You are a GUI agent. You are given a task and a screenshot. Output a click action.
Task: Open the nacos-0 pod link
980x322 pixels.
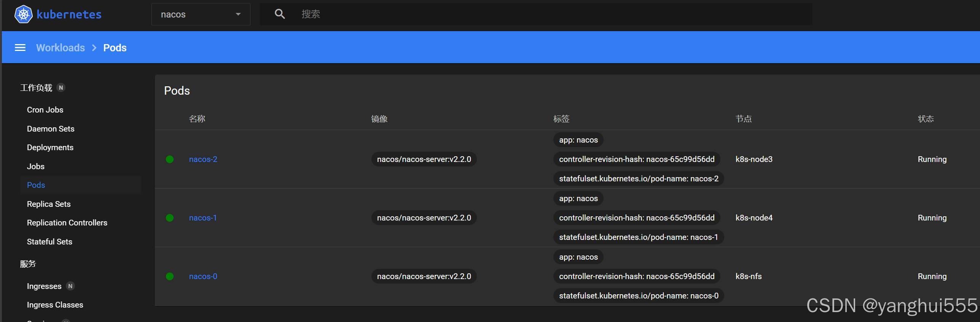click(203, 276)
